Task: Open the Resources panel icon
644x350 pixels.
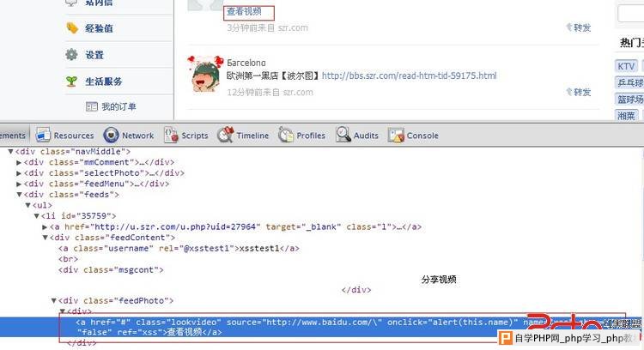Action: [x=43, y=135]
